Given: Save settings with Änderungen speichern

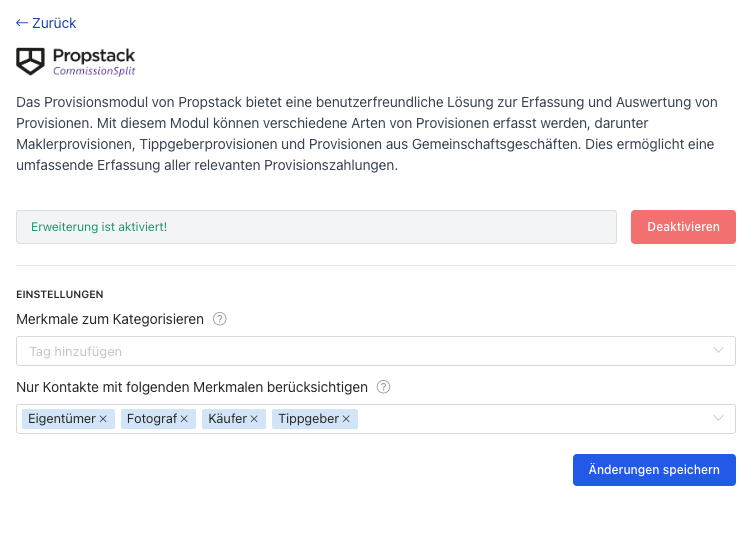Looking at the screenshot, I should click(x=654, y=470).
